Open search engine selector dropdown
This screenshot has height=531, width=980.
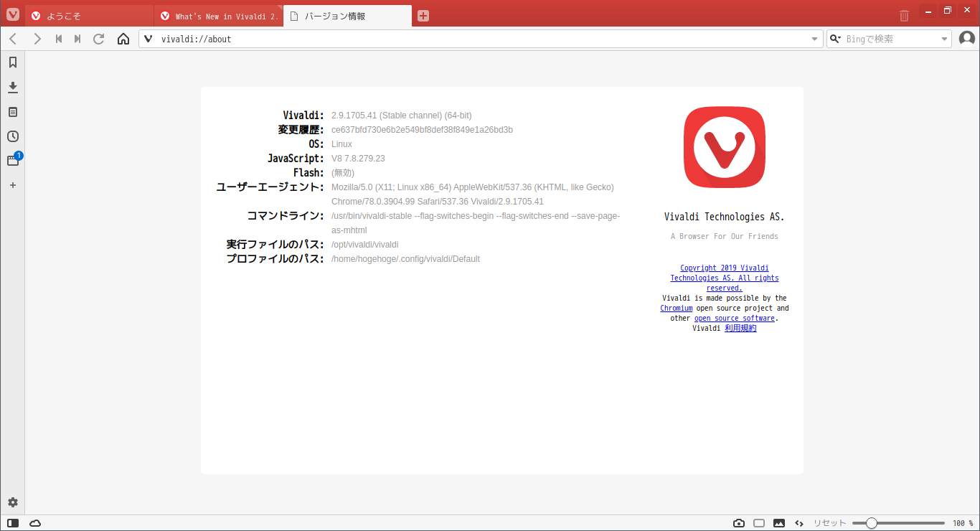(x=836, y=39)
